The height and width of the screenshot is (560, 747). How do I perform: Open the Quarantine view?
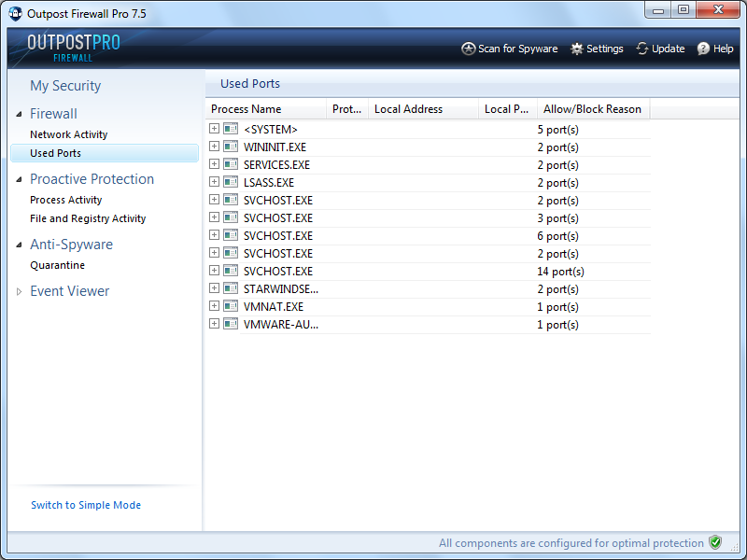click(x=57, y=265)
